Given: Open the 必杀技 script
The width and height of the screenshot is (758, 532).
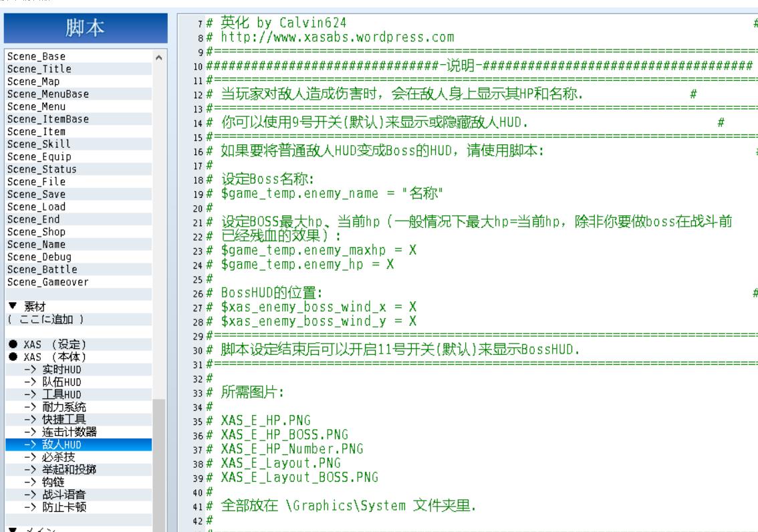Looking at the screenshot, I should (78, 458).
